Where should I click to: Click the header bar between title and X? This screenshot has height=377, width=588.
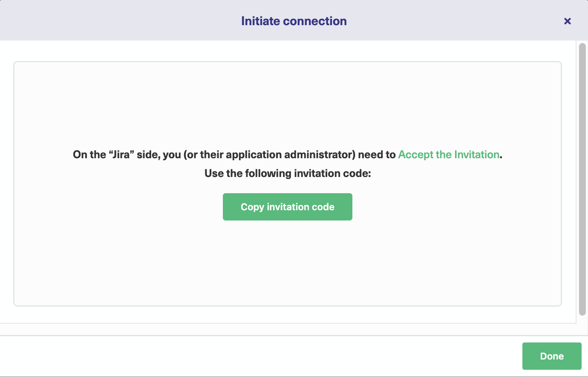click(x=456, y=21)
